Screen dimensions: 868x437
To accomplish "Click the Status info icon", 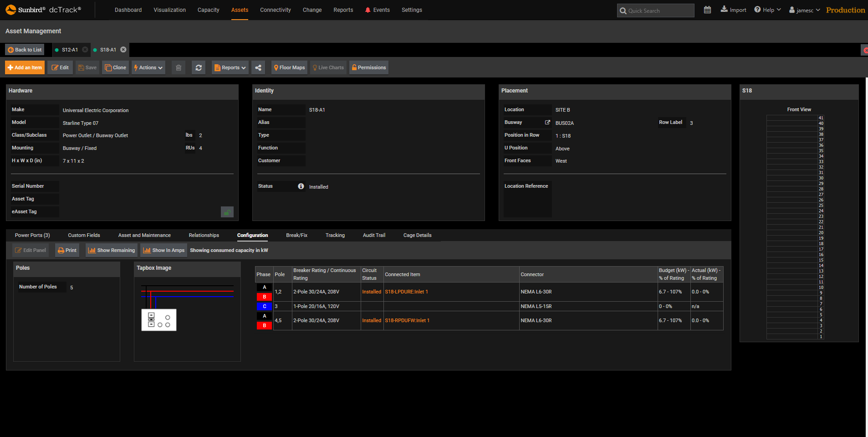I will click(301, 186).
